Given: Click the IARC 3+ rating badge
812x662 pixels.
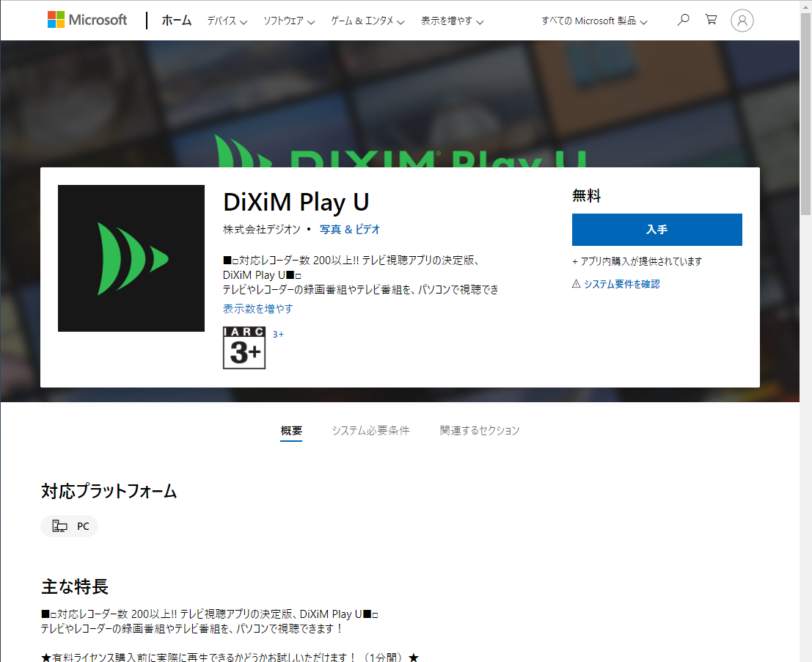Looking at the screenshot, I should click(x=244, y=347).
